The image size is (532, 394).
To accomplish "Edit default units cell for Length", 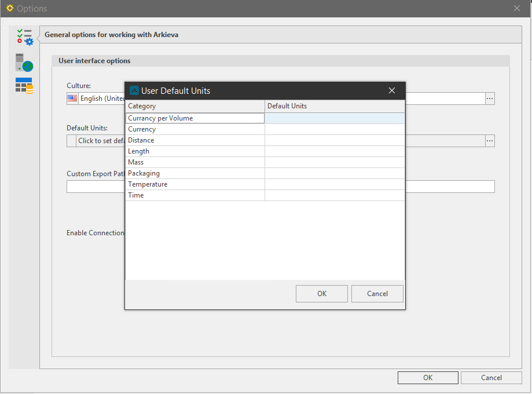I will 335,151.
